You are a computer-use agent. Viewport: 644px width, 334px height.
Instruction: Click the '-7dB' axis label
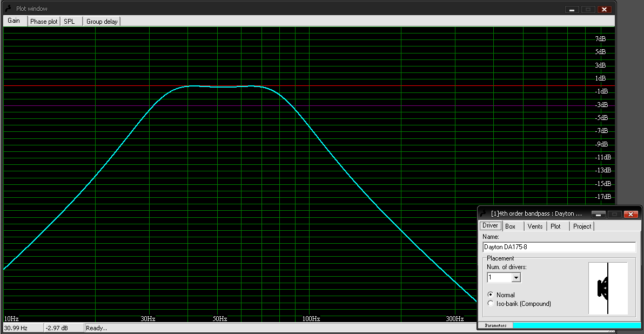(x=601, y=131)
